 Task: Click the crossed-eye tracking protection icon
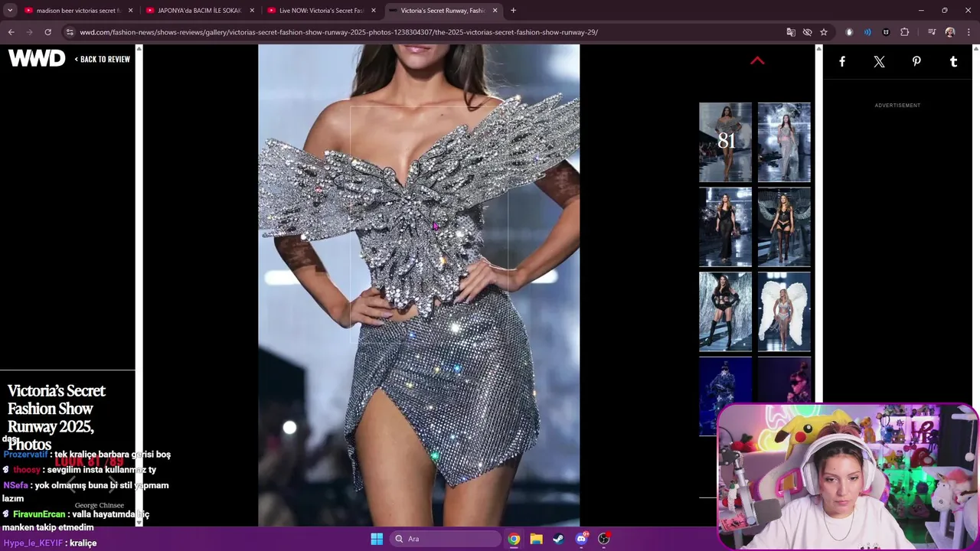point(807,32)
